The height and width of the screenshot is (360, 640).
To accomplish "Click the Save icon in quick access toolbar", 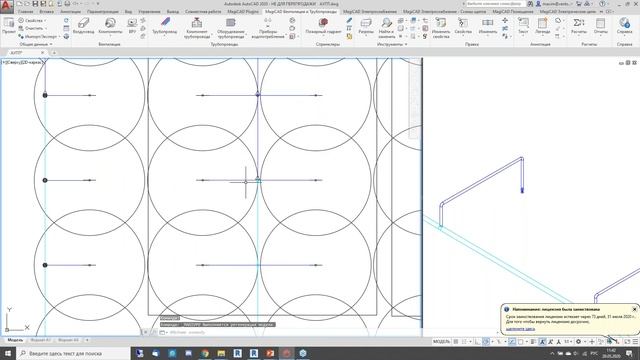I will [x=35, y=4].
